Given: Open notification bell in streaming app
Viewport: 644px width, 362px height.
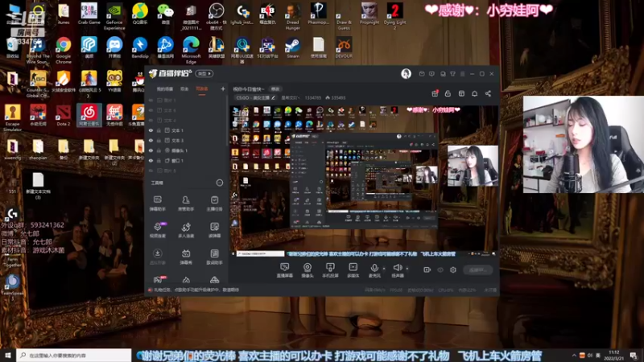Looking at the screenshot, I should point(474,93).
